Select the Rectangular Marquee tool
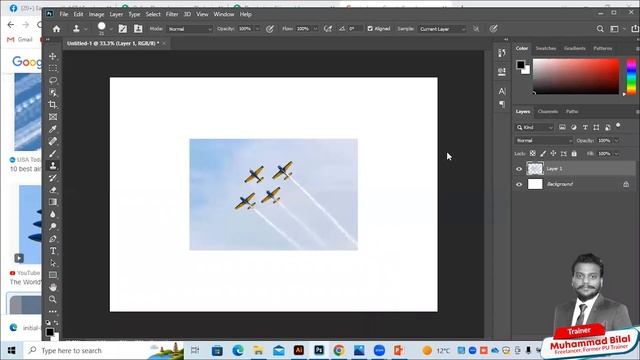This screenshot has width=640, height=360. [x=53, y=68]
